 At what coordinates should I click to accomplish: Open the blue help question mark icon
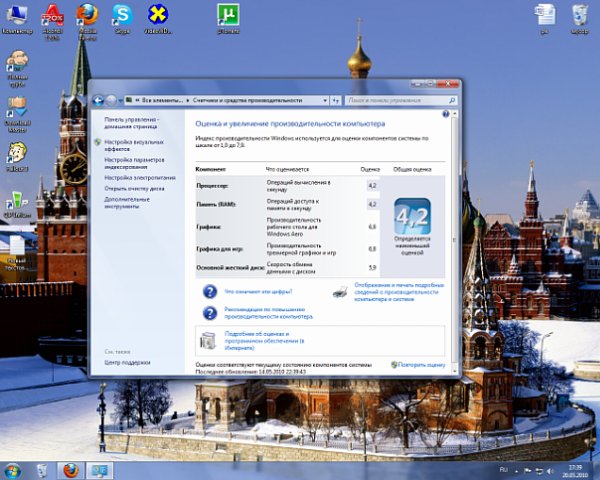pos(445,114)
